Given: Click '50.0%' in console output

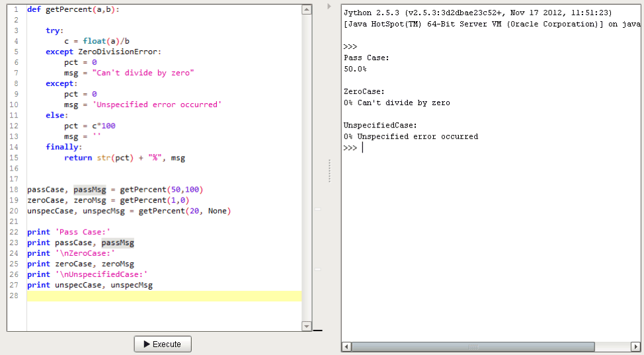Looking at the screenshot, I should pos(355,69).
